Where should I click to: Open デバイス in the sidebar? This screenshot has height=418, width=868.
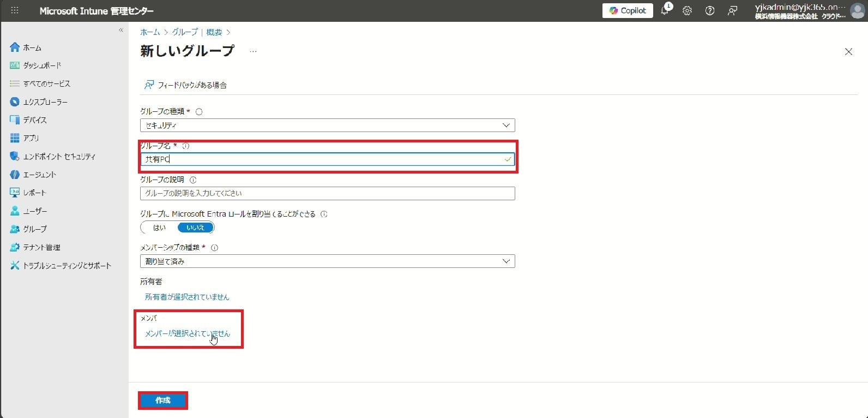pyautogui.click(x=34, y=120)
